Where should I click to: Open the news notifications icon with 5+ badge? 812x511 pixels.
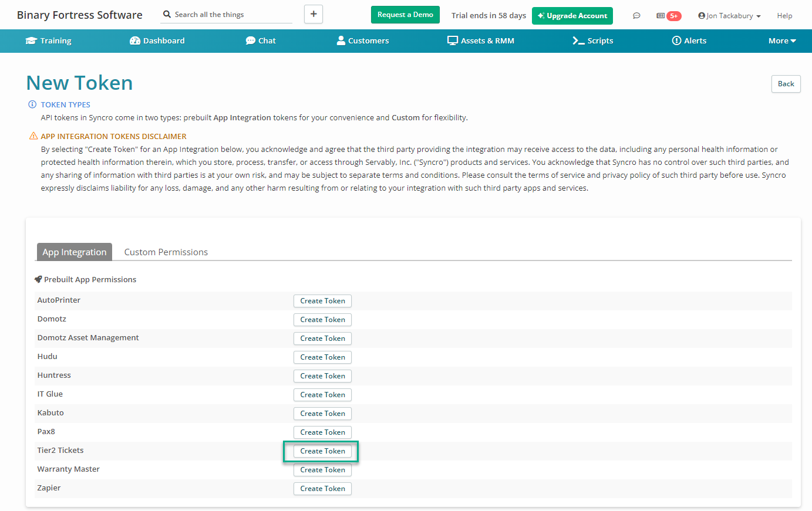pyautogui.click(x=669, y=16)
